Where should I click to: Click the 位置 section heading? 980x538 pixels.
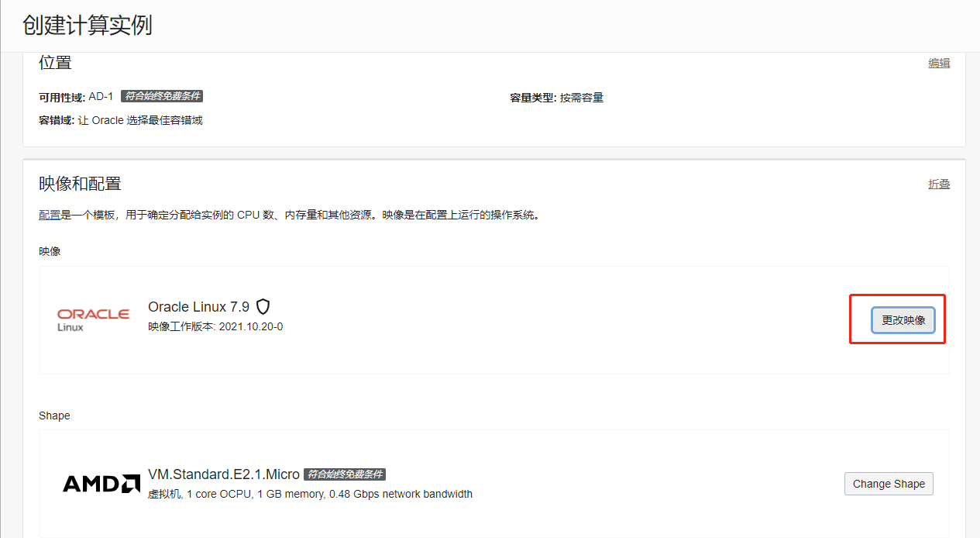click(55, 63)
